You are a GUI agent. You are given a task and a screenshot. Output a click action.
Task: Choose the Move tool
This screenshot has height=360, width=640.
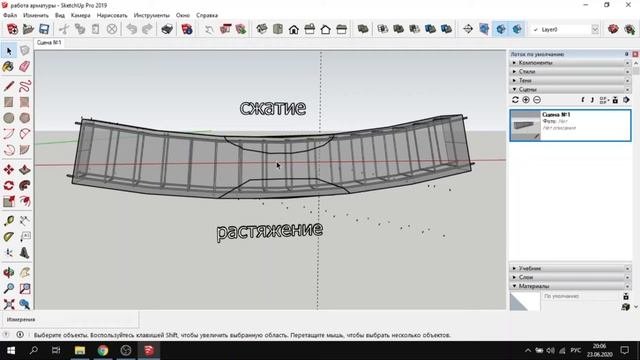pyautogui.click(x=9, y=169)
